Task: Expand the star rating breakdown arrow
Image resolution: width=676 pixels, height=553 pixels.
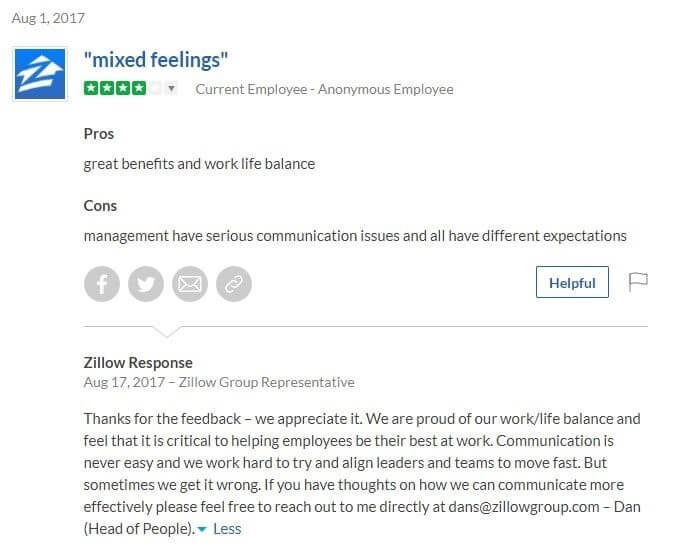Action: (172, 88)
